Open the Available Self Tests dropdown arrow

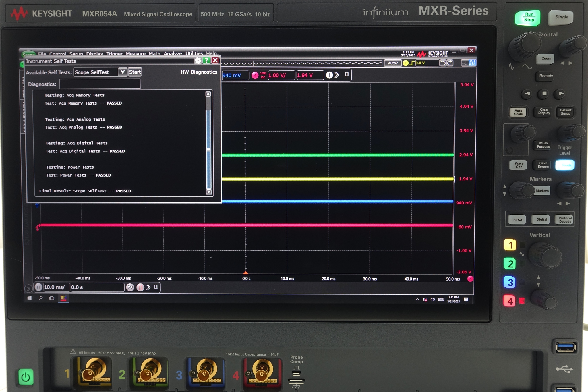[x=123, y=72]
